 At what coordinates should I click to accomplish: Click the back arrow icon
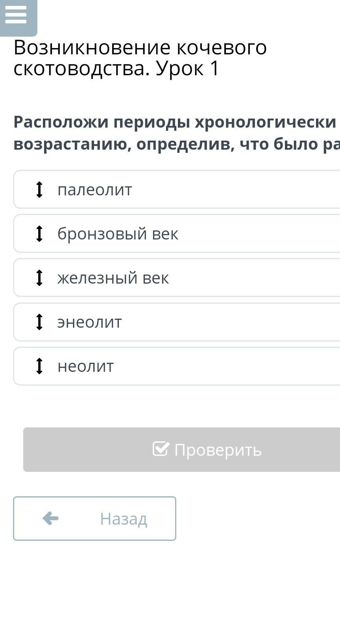(x=50, y=518)
